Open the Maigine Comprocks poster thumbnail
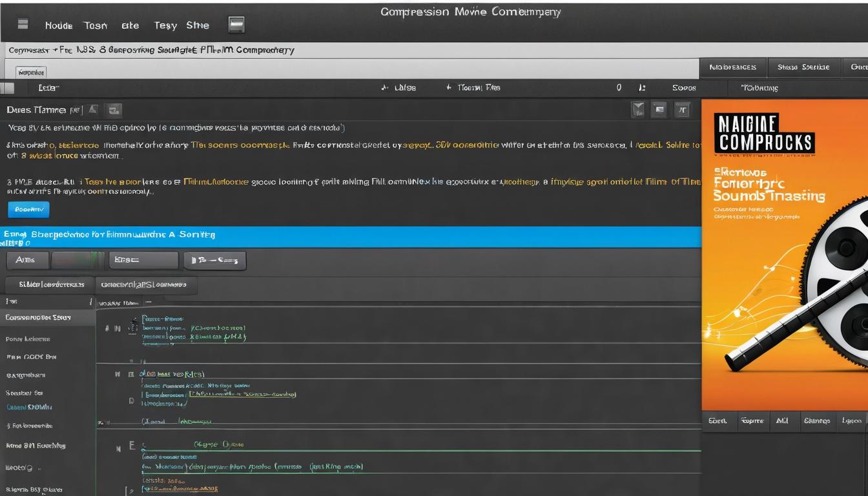The image size is (868, 496). (x=785, y=254)
